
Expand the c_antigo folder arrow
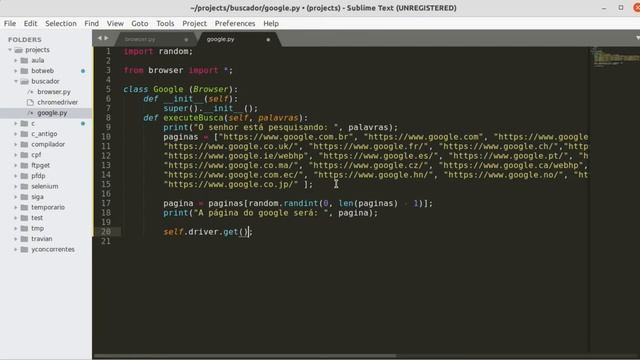[16, 134]
